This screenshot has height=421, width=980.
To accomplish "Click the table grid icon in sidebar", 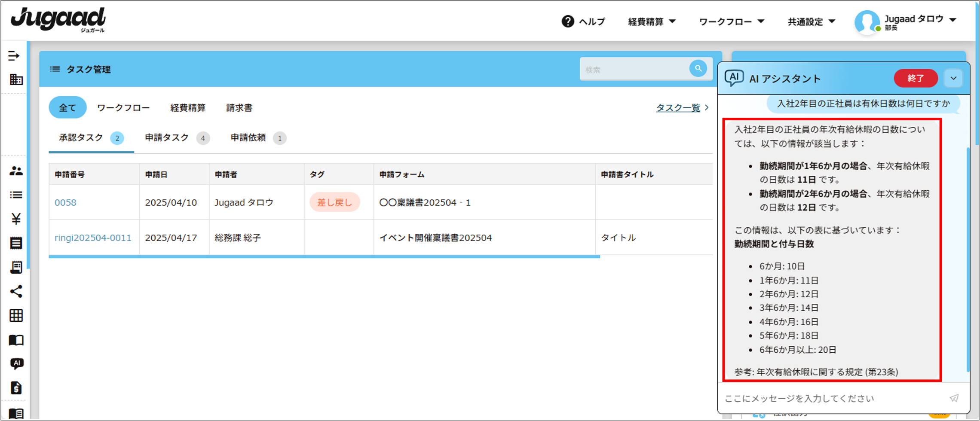I will pos(16,316).
